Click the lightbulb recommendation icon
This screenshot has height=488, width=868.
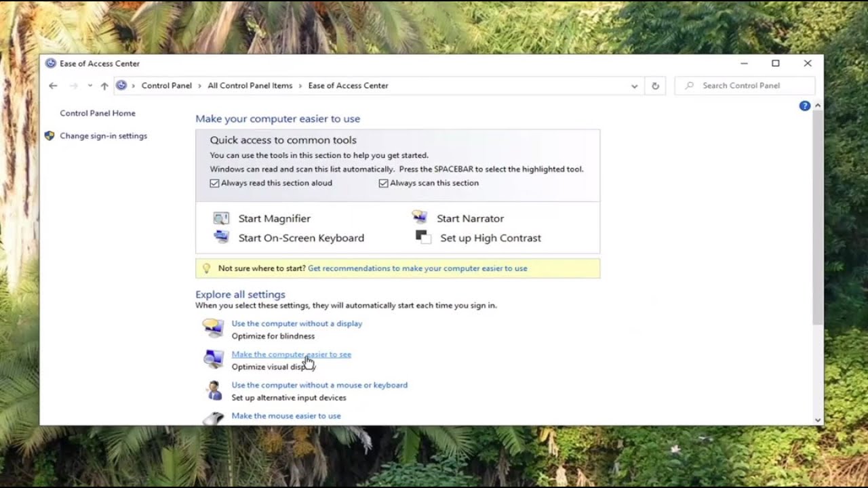pyautogui.click(x=207, y=268)
